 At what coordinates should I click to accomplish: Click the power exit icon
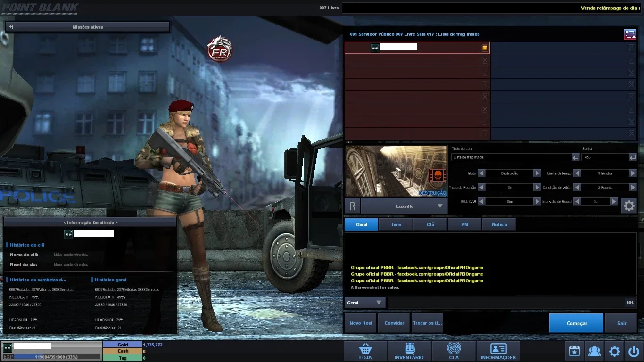pos(633,351)
